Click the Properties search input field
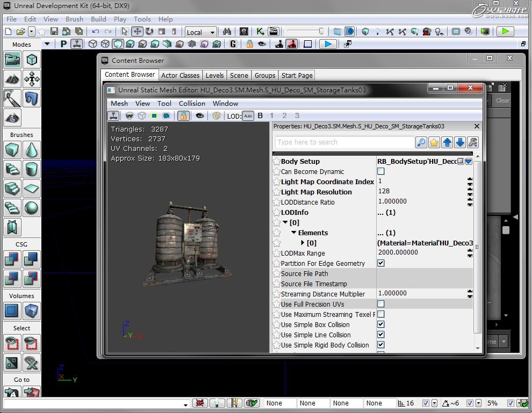Viewport: 532px width, 413px height. (344, 142)
